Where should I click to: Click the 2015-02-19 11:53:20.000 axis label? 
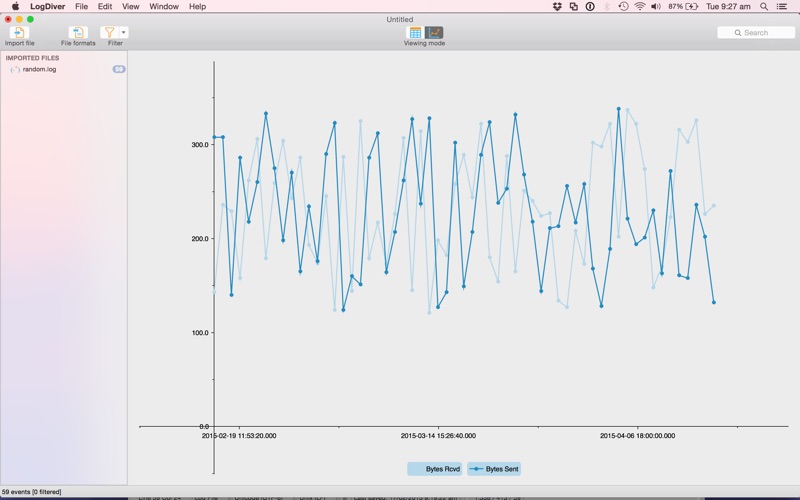[239, 436]
